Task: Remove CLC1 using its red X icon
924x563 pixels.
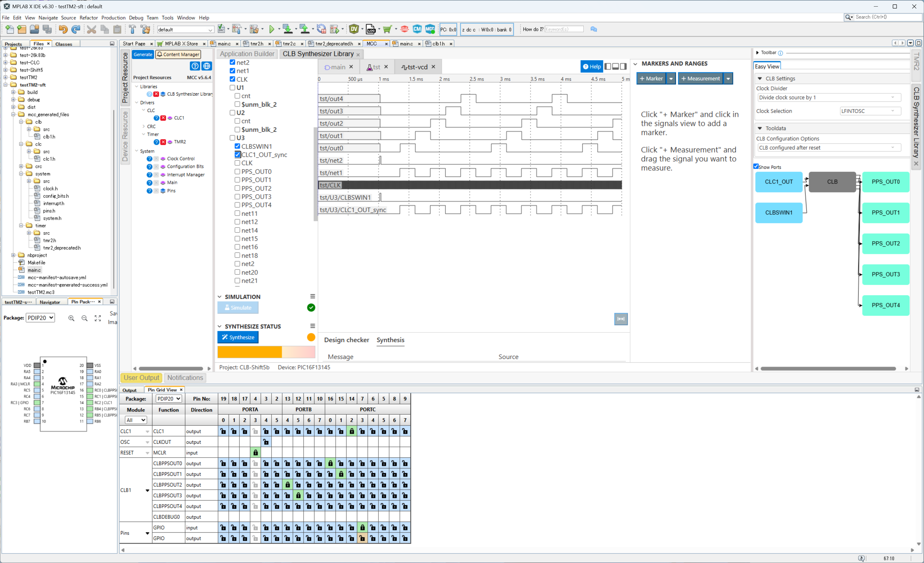Action: 163,118
